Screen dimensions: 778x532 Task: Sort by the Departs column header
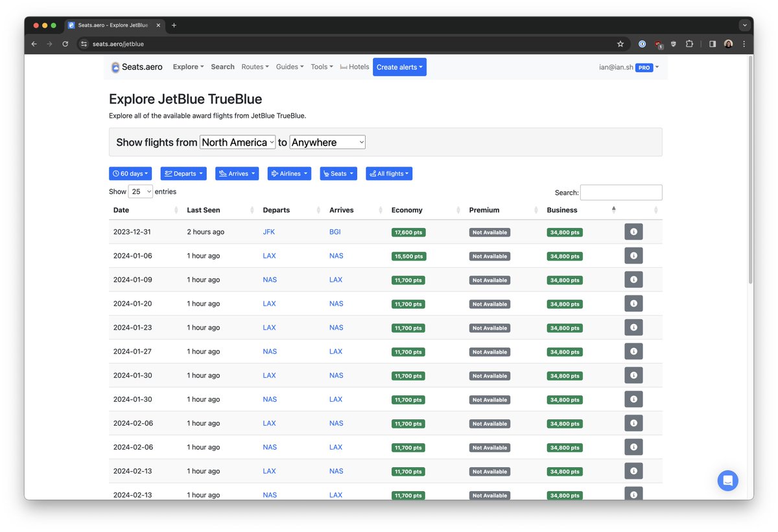point(291,210)
